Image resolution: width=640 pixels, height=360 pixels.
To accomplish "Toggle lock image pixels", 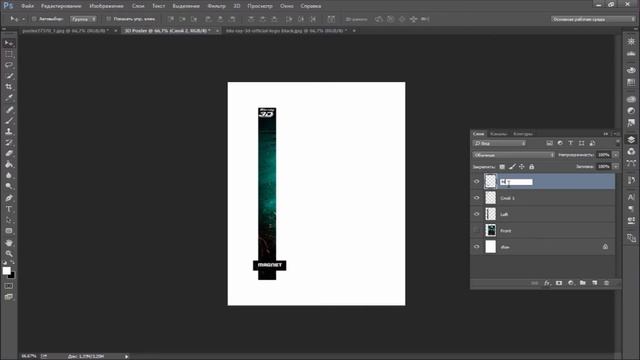I will point(512,167).
